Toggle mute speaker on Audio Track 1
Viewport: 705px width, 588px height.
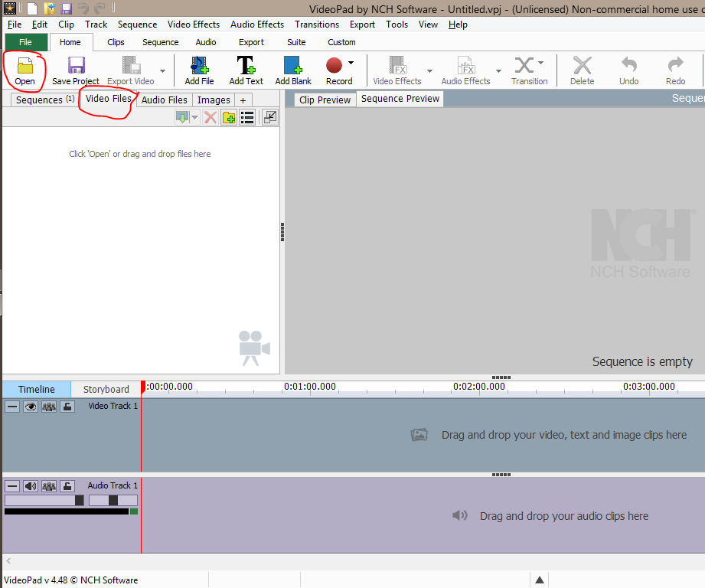click(31, 486)
